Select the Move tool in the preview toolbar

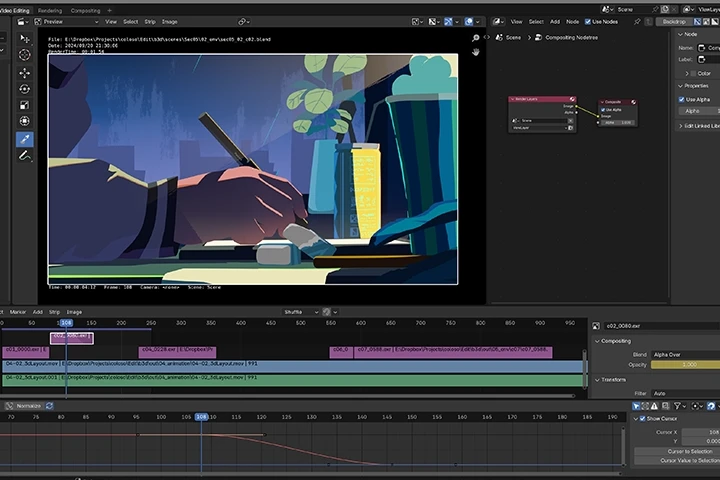pyautogui.click(x=24, y=73)
